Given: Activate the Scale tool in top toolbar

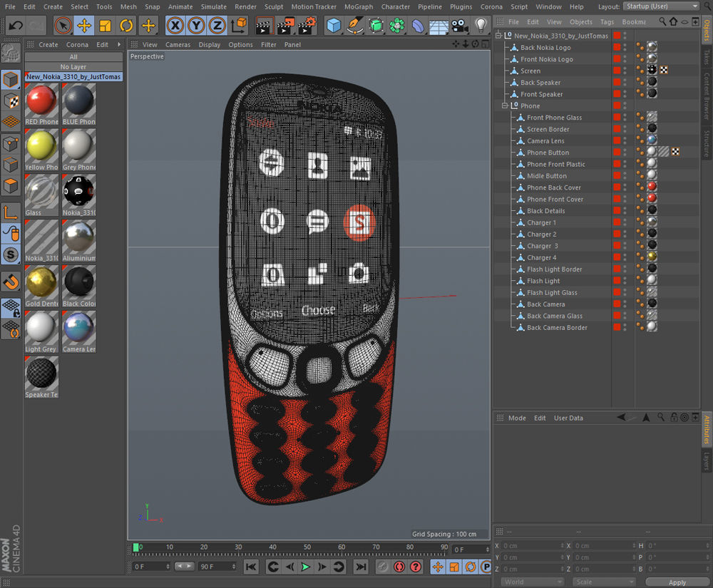Looking at the screenshot, I should point(105,26).
